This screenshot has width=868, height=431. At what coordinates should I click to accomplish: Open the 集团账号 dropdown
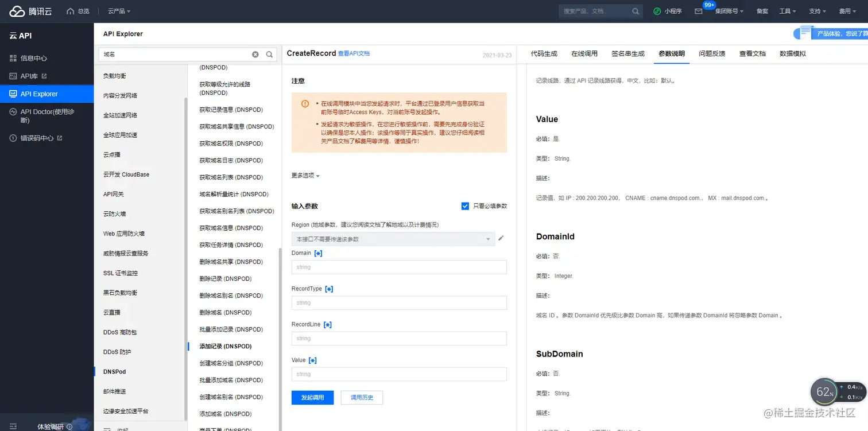[729, 11]
